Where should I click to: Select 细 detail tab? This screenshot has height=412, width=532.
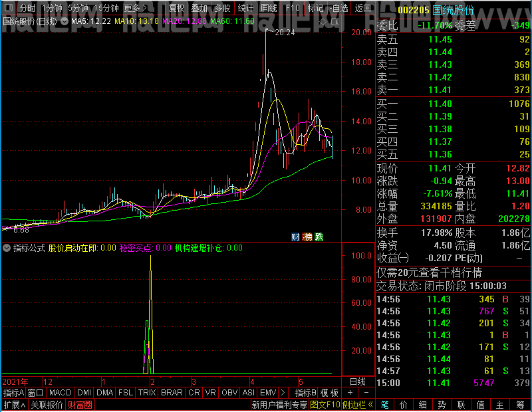click(422, 405)
